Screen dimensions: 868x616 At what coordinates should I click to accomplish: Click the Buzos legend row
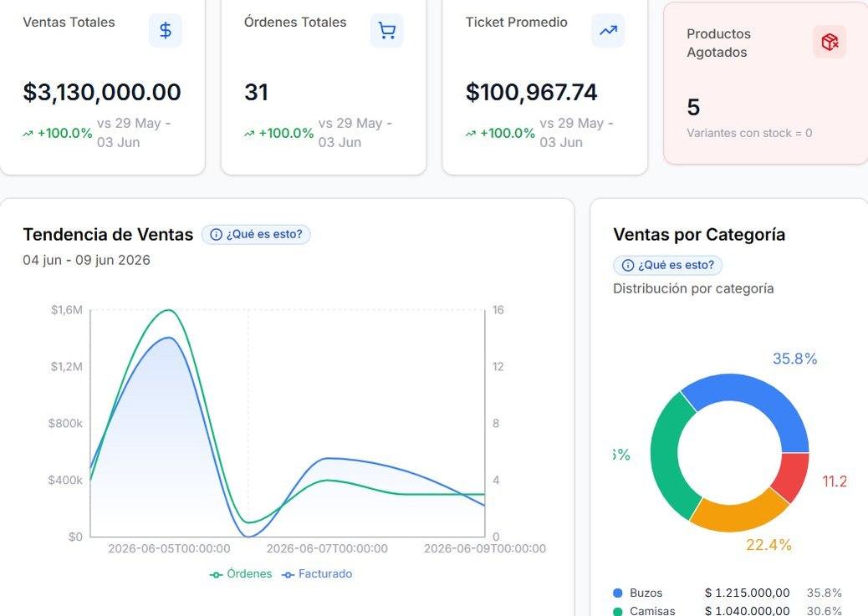(728, 593)
